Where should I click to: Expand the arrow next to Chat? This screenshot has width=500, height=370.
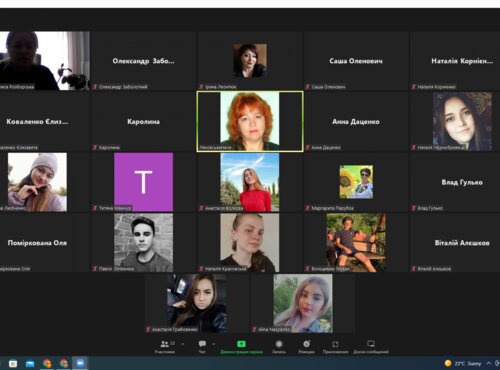213,344
